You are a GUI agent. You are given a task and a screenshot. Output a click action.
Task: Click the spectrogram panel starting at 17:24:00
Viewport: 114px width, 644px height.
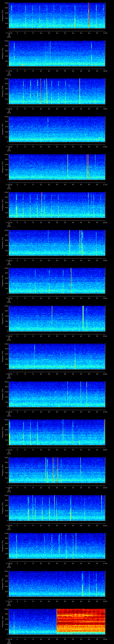click(x=57, y=318)
